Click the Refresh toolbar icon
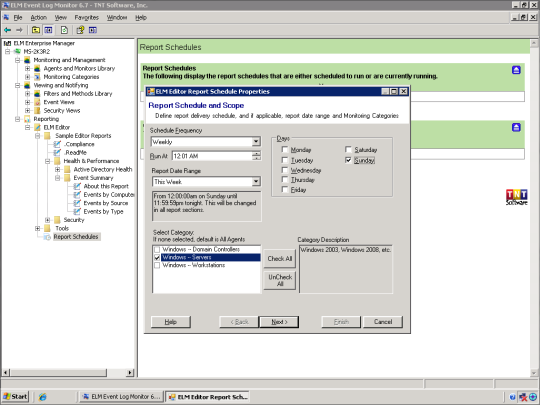The width and height of the screenshot is (540, 405). point(64,30)
